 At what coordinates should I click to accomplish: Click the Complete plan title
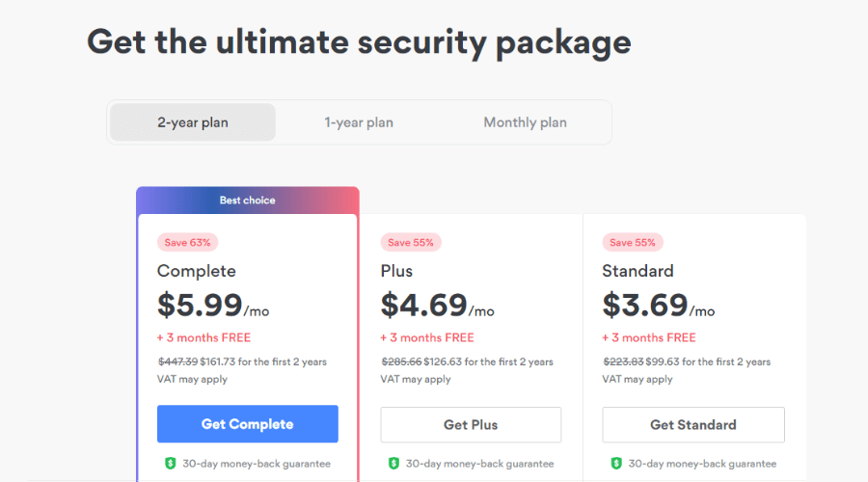click(x=197, y=271)
